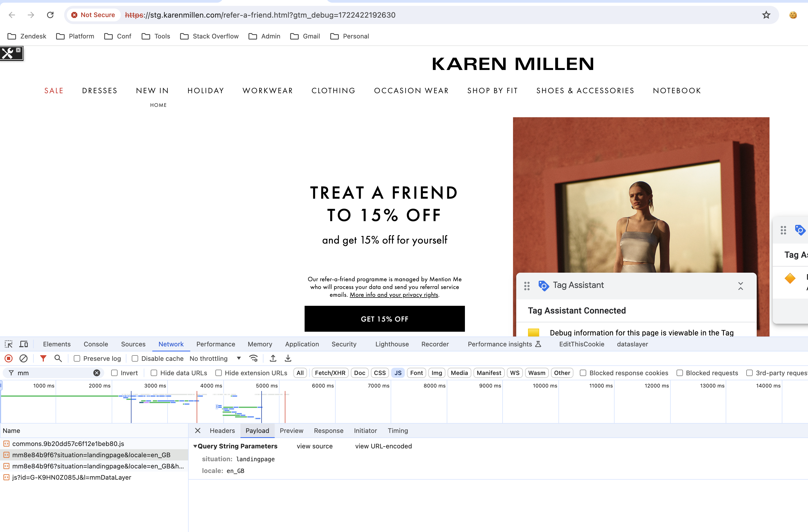Click the Karen Millen logo

(513, 64)
